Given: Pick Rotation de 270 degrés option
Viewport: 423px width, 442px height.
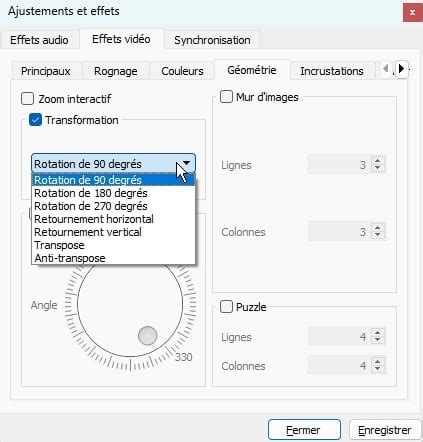Looking at the screenshot, I should (113, 206).
